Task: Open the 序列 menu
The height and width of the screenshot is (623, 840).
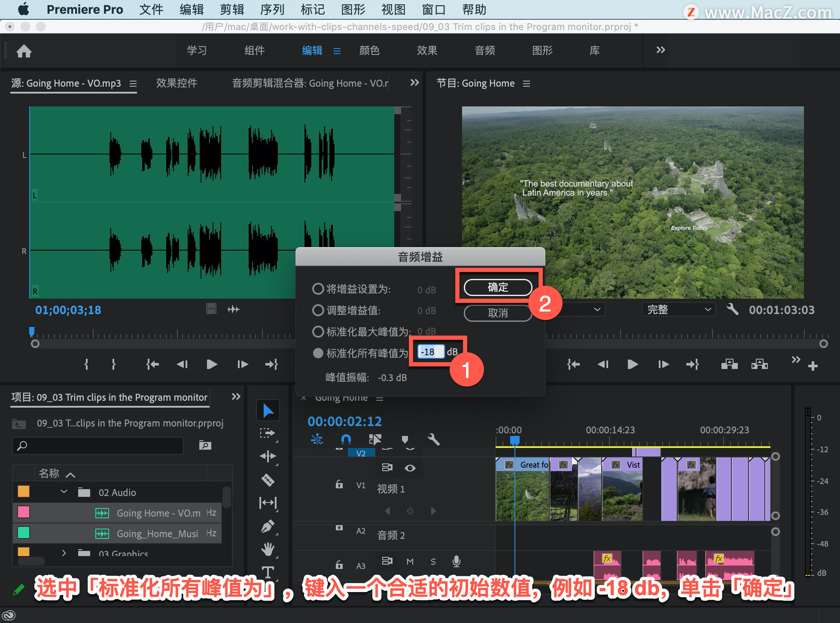Action: pyautogui.click(x=272, y=9)
